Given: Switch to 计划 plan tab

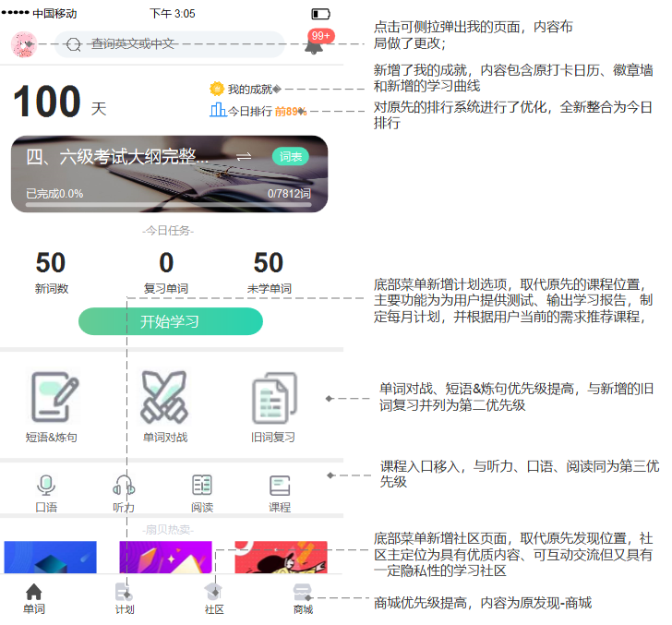Looking at the screenshot, I should point(125,598).
